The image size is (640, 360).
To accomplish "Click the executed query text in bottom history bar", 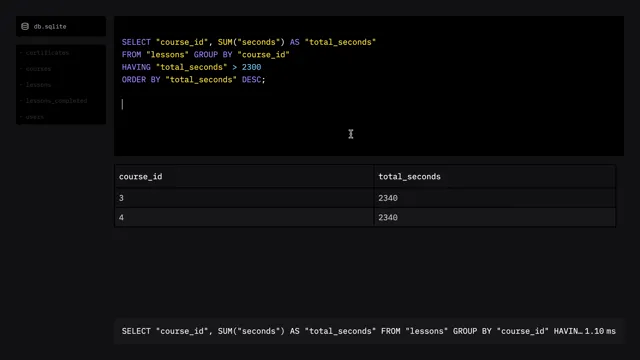I will point(352,331).
